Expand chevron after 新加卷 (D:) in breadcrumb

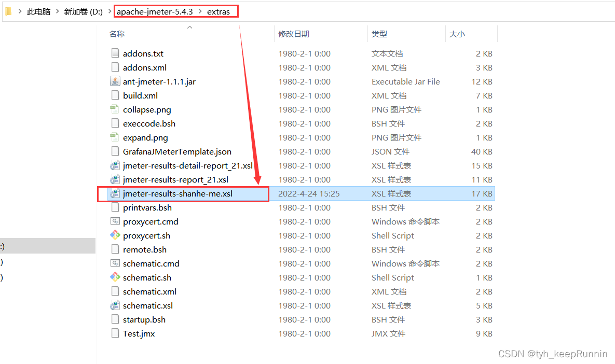pyautogui.click(x=110, y=11)
